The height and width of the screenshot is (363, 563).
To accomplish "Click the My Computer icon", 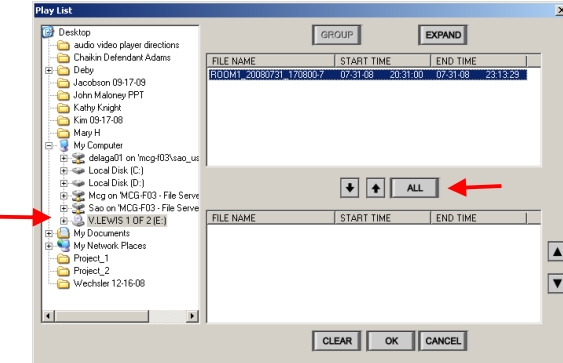I will [x=64, y=145].
